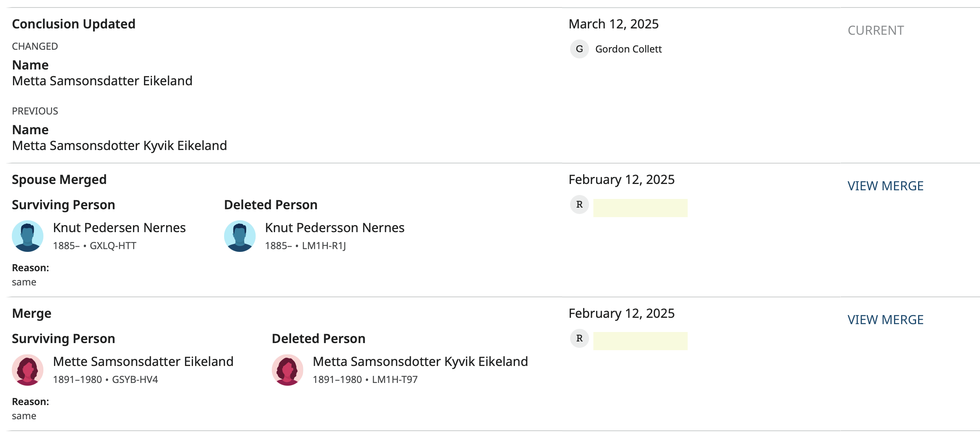Open VIEW MERGE for the bottom Merge entry
The height and width of the screenshot is (439, 980).
tap(885, 320)
